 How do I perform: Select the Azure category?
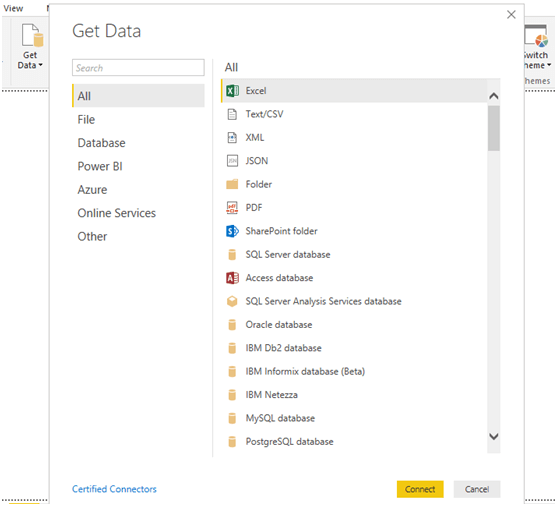point(92,190)
